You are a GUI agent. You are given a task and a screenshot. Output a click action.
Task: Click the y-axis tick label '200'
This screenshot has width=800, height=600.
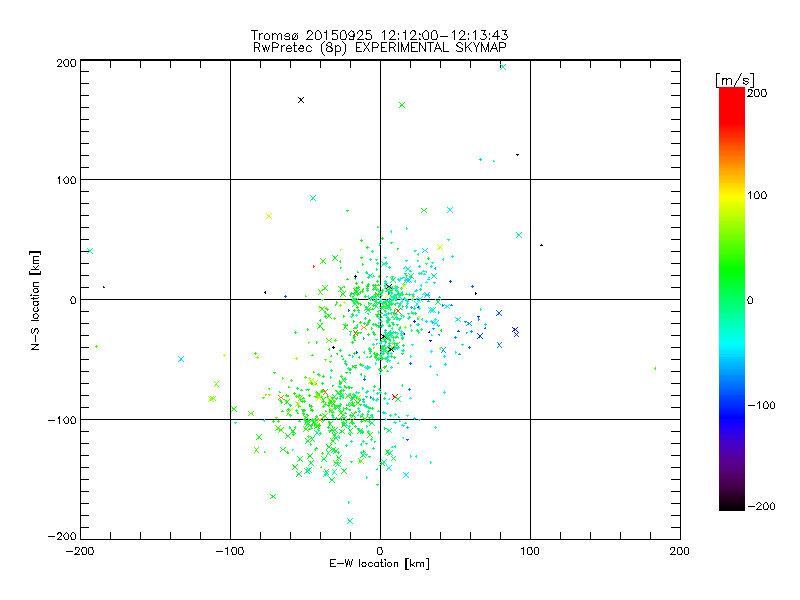tap(66, 63)
